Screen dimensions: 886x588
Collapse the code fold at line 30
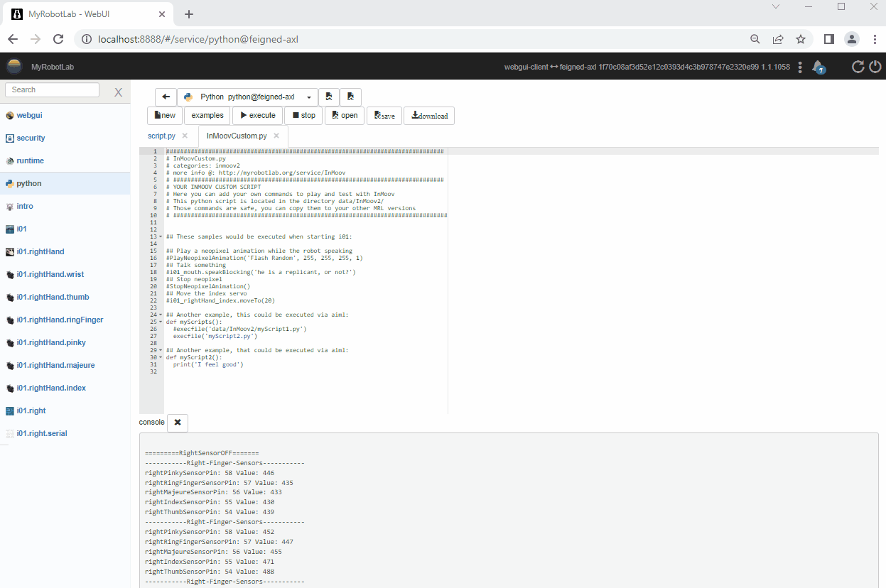coord(161,357)
